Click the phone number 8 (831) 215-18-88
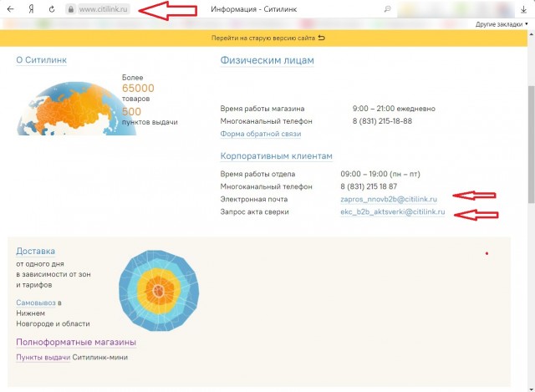This screenshot has width=535, height=392. coord(382,121)
